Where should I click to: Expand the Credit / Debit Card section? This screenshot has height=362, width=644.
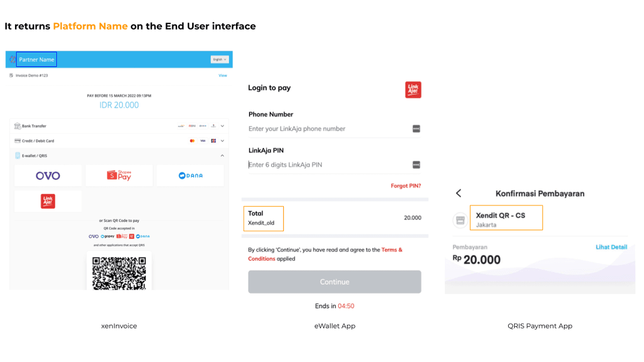(x=222, y=141)
